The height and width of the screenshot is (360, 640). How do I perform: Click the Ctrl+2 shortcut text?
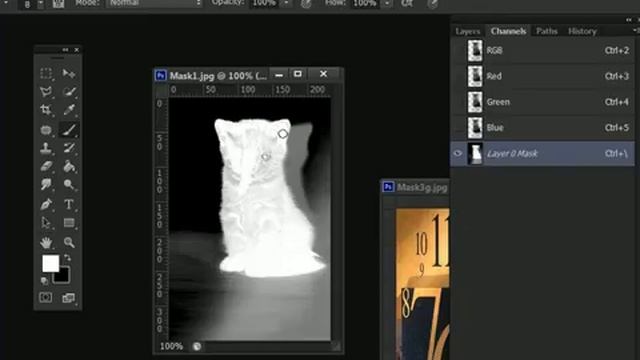click(617, 51)
